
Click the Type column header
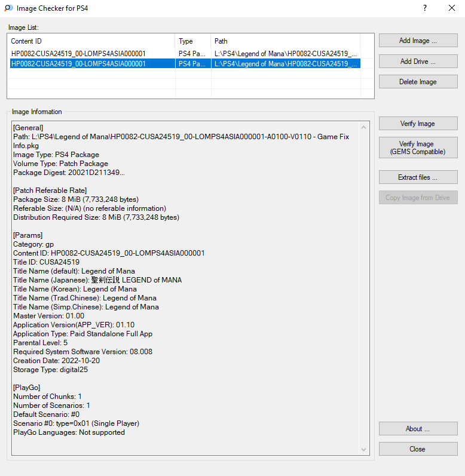[x=193, y=41]
